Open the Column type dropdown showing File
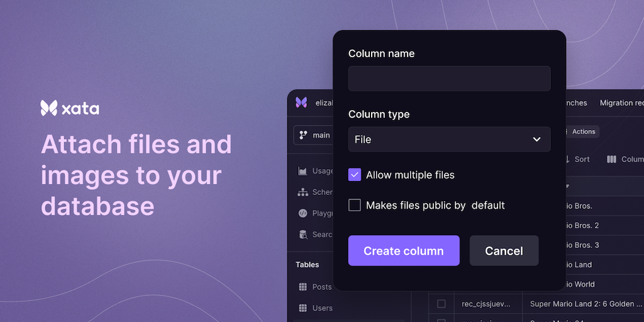Screen dimensions: 644x322 click(449, 139)
